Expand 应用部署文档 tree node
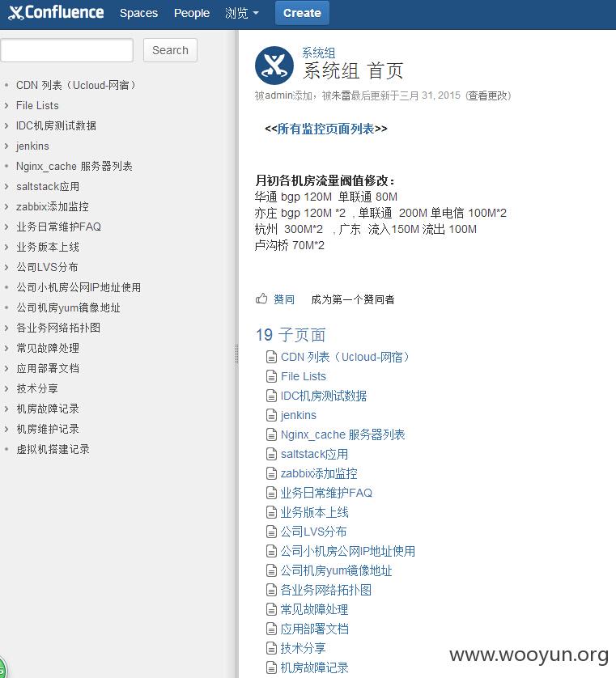This screenshot has height=678, width=616. click(6, 368)
